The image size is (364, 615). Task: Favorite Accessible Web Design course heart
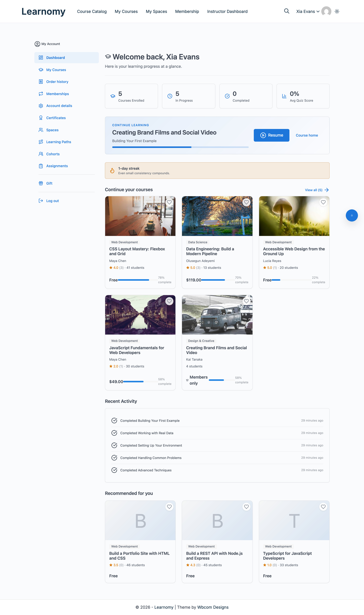pyautogui.click(x=323, y=202)
